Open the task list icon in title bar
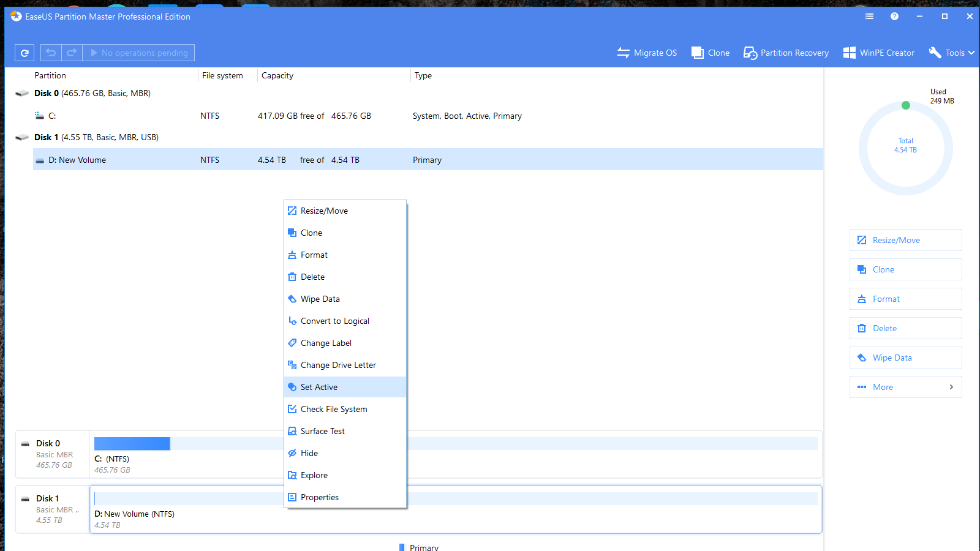This screenshot has width=980, height=551. click(x=869, y=17)
